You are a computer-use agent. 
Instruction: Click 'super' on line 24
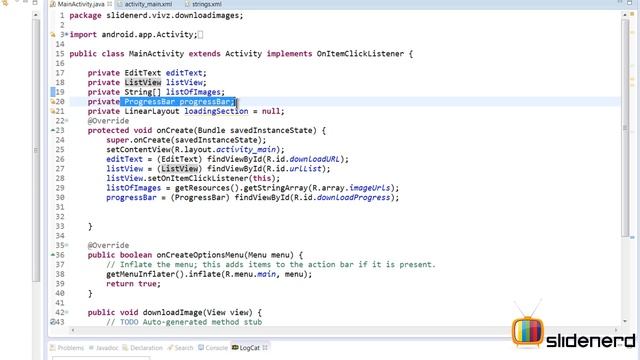click(118, 140)
